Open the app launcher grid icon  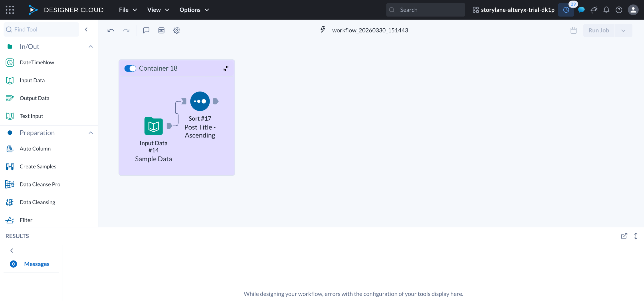(x=10, y=10)
